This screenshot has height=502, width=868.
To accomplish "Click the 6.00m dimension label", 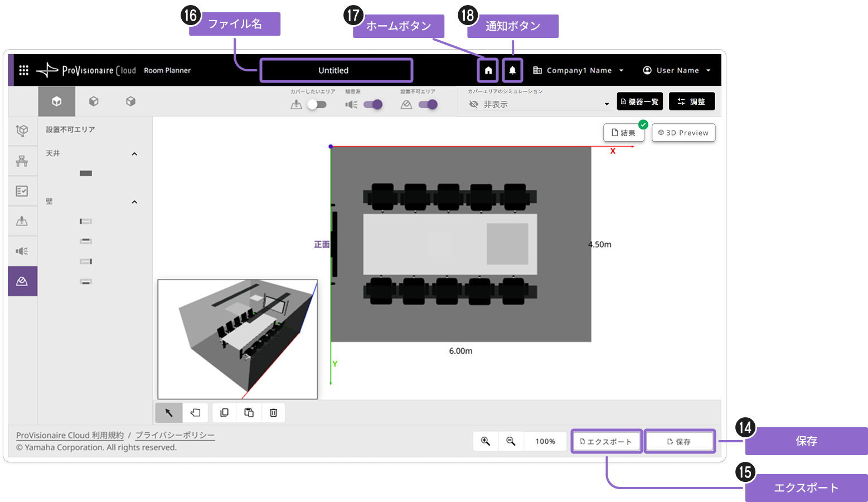I will pyautogui.click(x=460, y=351).
